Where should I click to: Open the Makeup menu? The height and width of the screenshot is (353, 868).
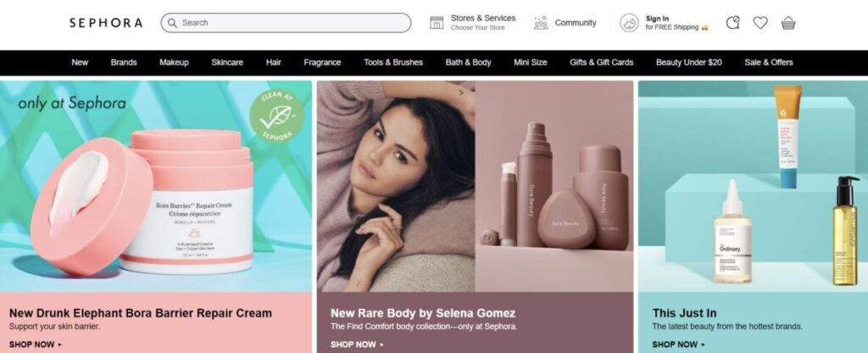pyautogui.click(x=174, y=63)
